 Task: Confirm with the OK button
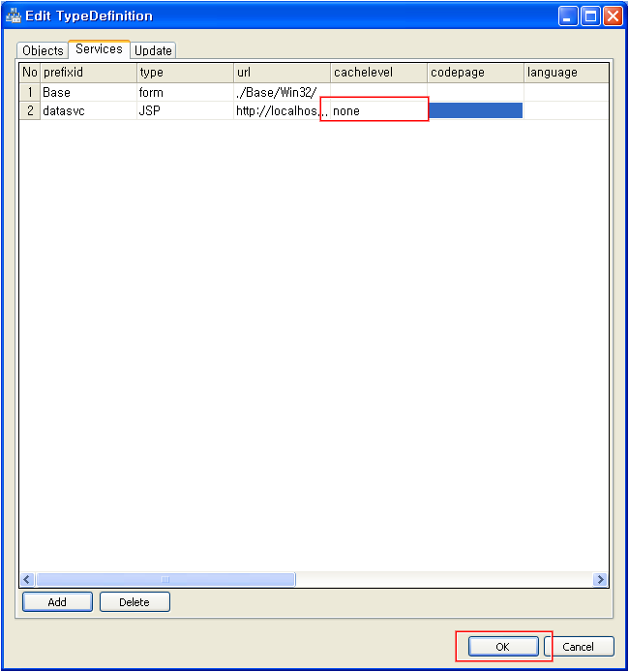[503, 646]
